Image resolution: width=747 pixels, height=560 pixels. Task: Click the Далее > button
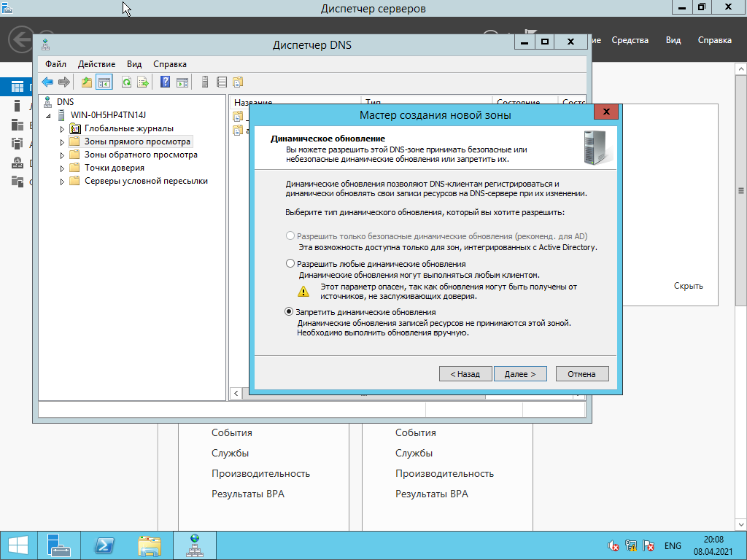(x=520, y=374)
